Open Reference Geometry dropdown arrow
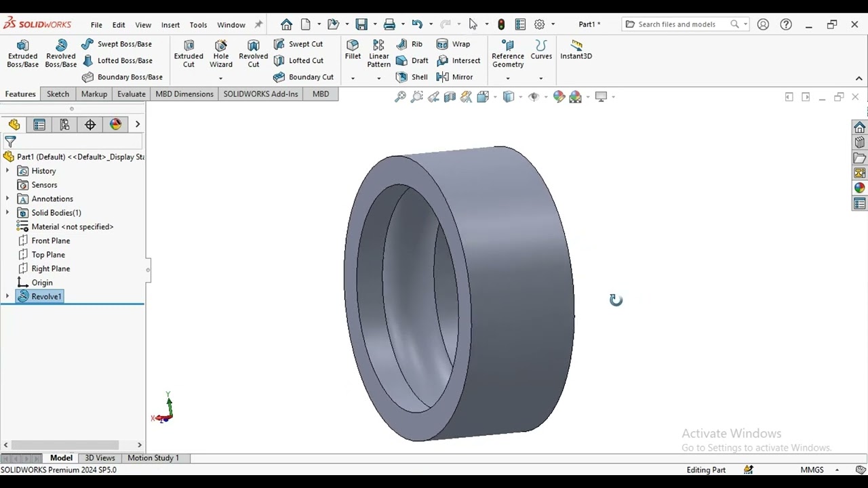 click(508, 79)
